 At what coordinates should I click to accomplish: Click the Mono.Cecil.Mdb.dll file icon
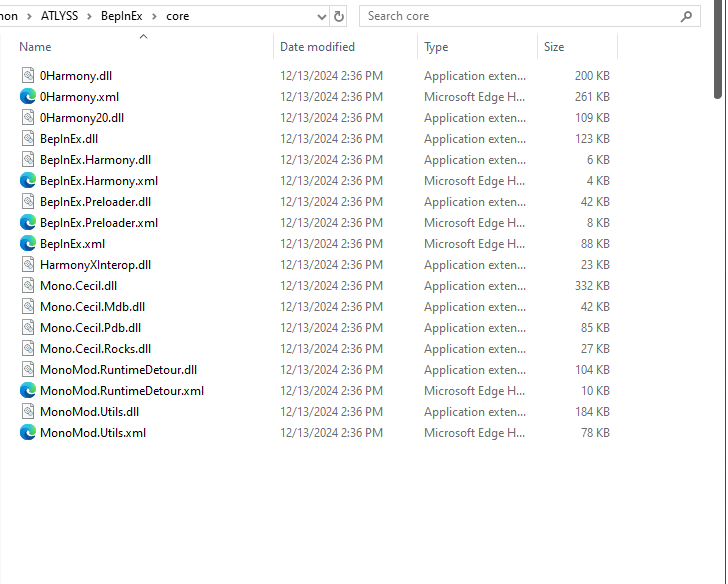click(x=28, y=307)
